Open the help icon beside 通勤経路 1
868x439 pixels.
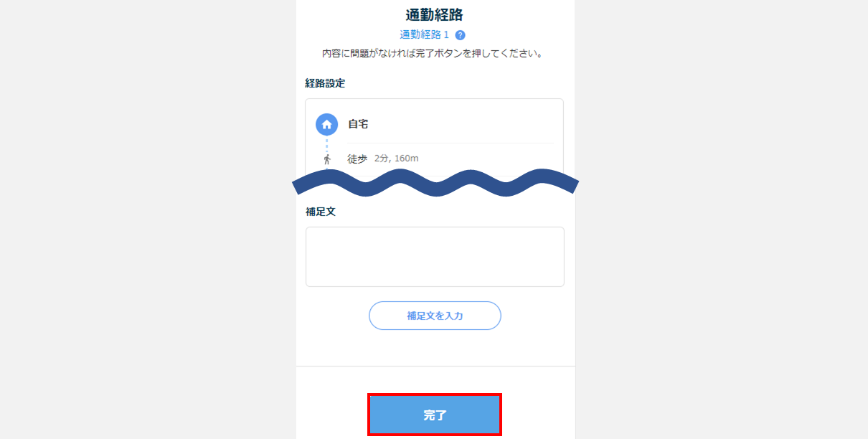pos(461,35)
